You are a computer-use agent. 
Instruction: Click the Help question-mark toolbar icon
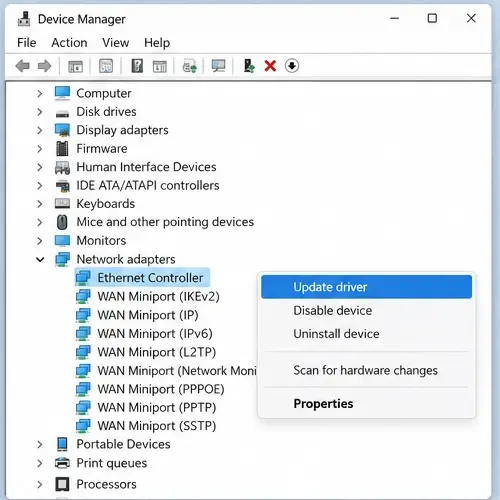pyautogui.click(x=137, y=66)
